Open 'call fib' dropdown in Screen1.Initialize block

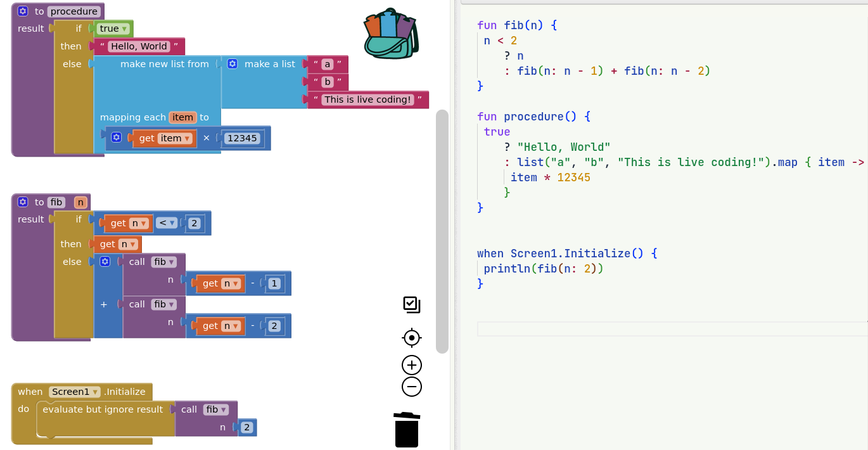216,409
